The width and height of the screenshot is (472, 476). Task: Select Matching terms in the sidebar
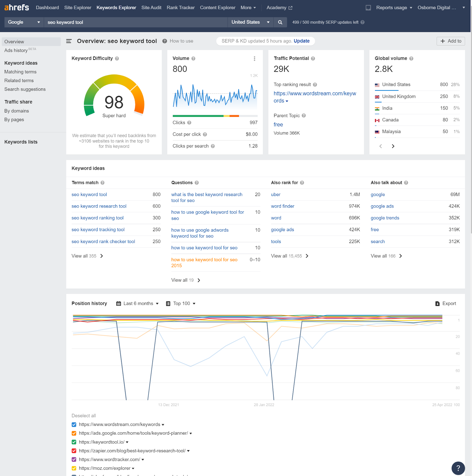[20, 72]
